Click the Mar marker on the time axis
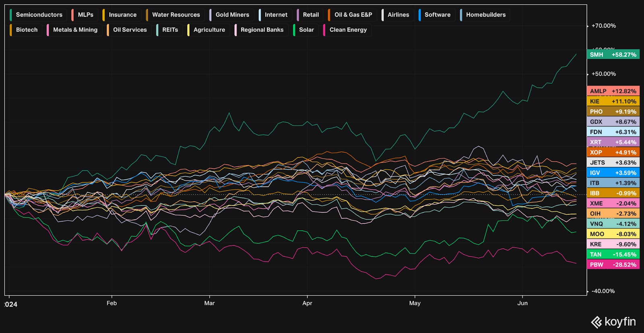Viewport: 644px width, 333px height. click(x=209, y=303)
